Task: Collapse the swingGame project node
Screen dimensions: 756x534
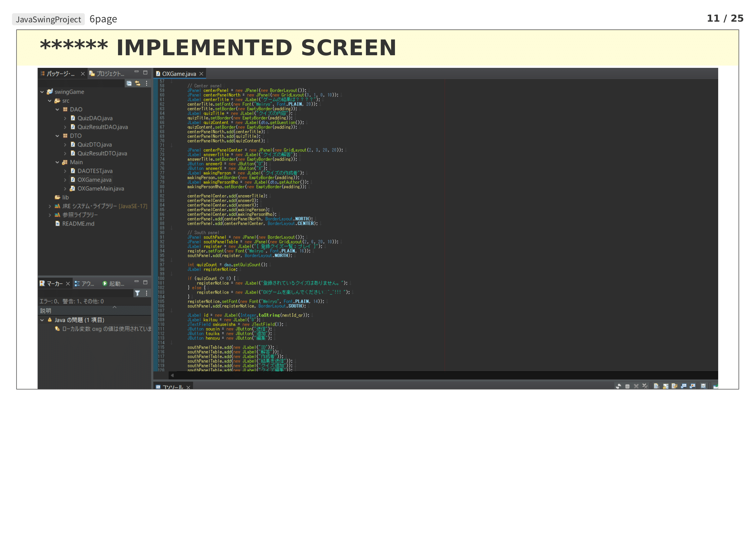Action: (42, 92)
